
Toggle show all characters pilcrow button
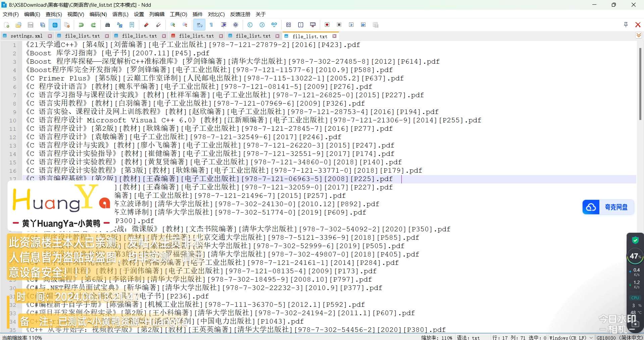click(211, 25)
